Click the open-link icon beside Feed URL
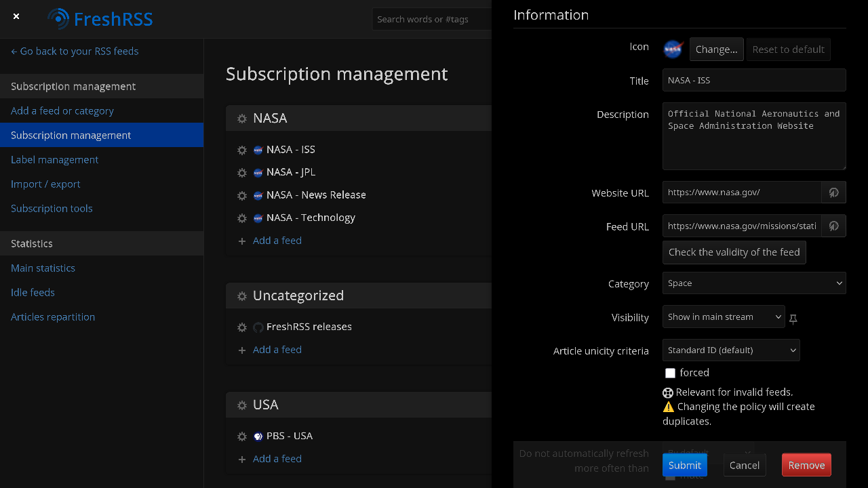This screenshot has width=868, height=488. (833, 226)
